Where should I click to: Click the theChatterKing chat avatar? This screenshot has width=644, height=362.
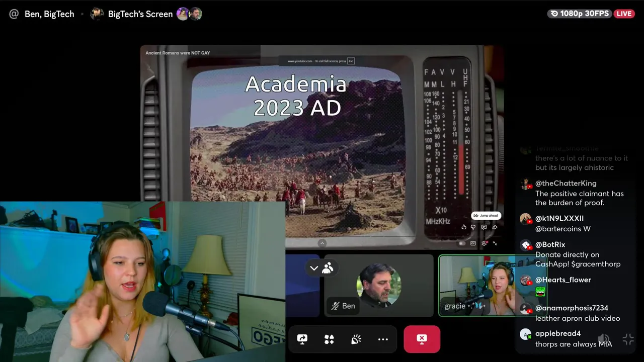click(525, 184)
